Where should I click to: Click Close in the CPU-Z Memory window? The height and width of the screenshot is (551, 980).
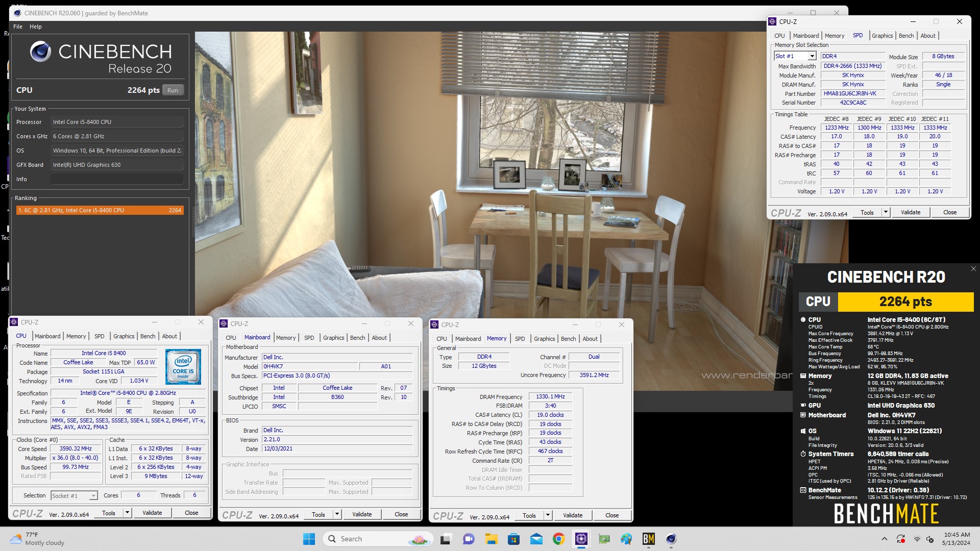click(612, 515)
